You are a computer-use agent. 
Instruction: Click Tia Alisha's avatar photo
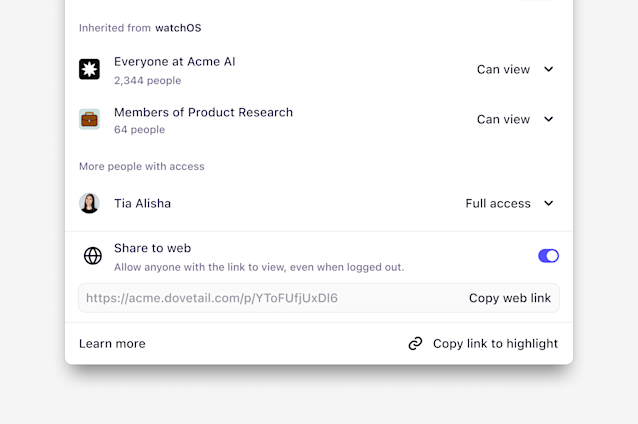(x=90, y=203)
